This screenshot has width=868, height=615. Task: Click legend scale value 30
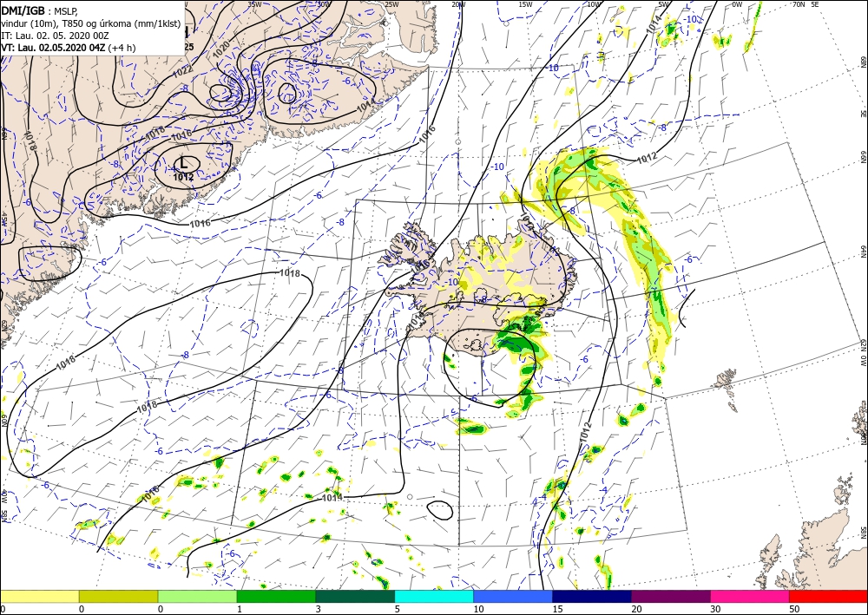tap(716, 609)
